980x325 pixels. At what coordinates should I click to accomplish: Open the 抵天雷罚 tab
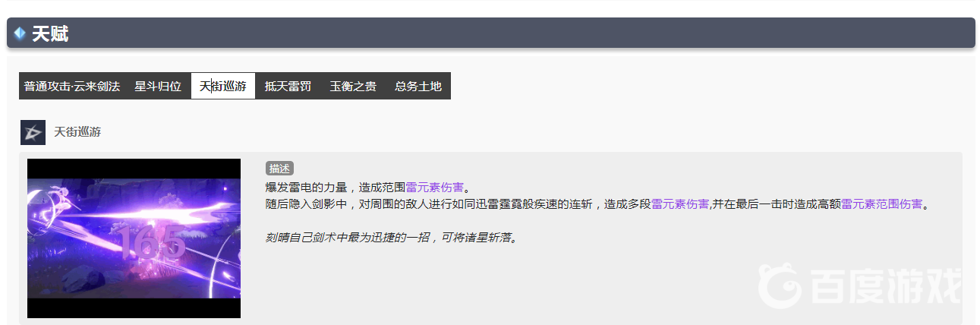click(288, 86)
